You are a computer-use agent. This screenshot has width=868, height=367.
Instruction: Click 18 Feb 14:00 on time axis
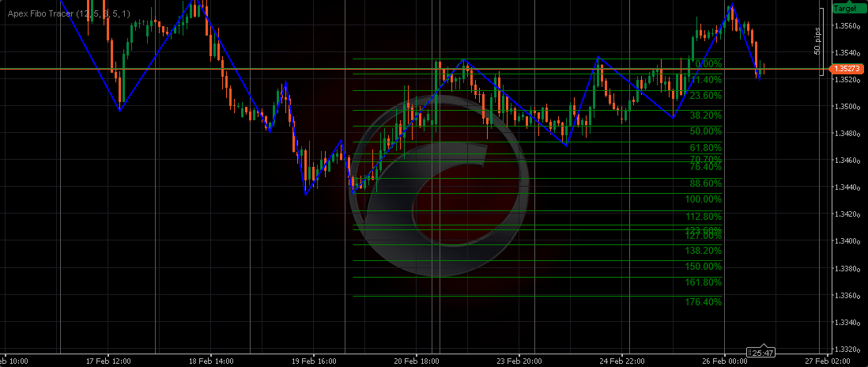[210, 361]
